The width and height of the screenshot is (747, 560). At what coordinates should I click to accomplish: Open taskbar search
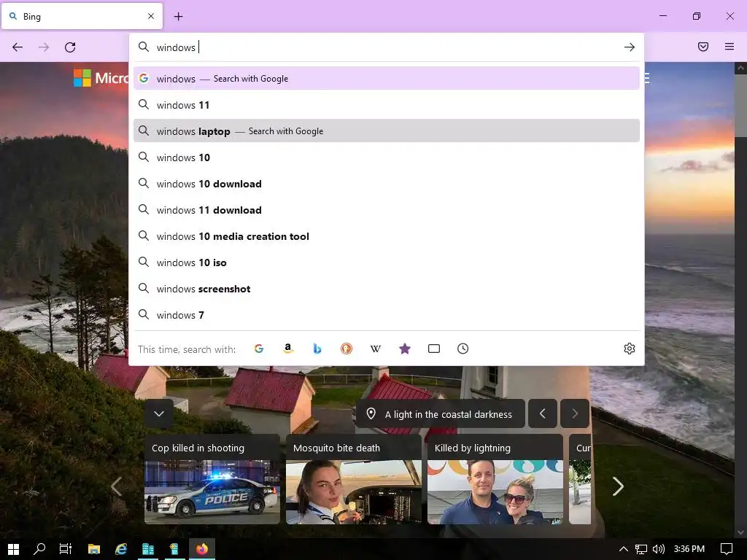pyautogui.click(x=39, y=549)
